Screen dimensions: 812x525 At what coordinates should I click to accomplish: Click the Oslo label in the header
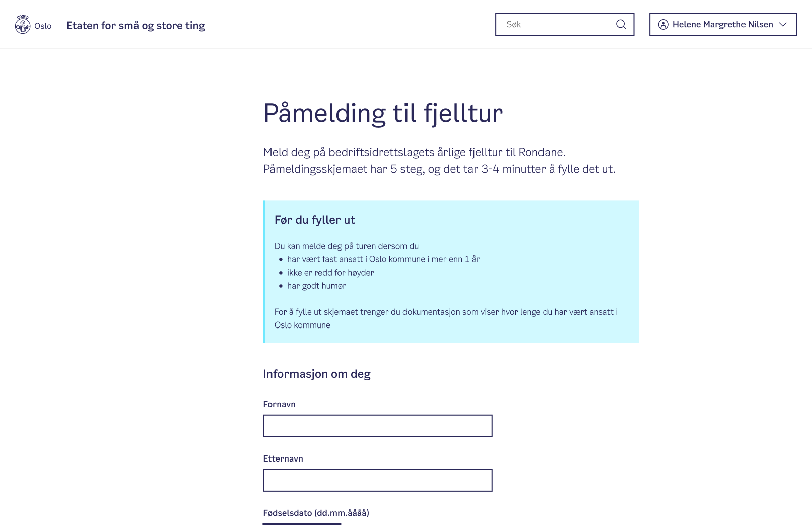tap(43, 26)
